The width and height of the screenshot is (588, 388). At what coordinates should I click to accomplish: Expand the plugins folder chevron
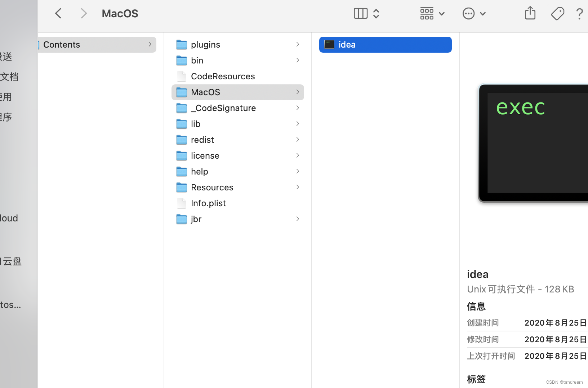(298, 44)
